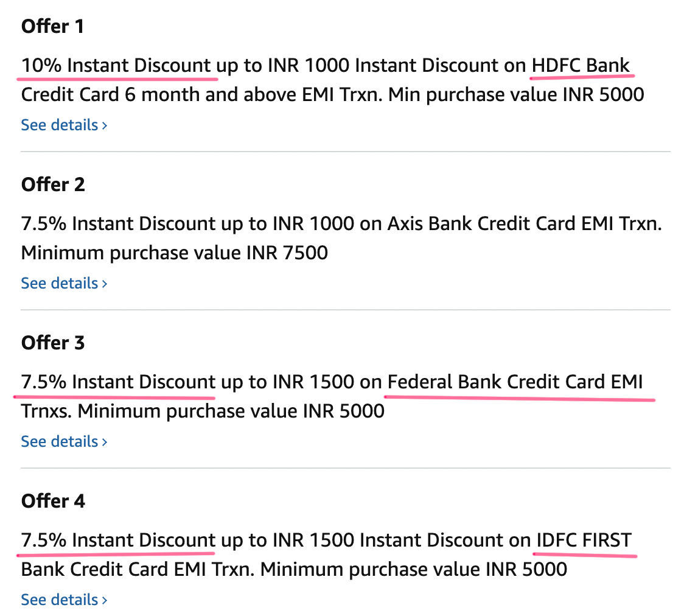Open See details under Offer 1

pos(64,125)
